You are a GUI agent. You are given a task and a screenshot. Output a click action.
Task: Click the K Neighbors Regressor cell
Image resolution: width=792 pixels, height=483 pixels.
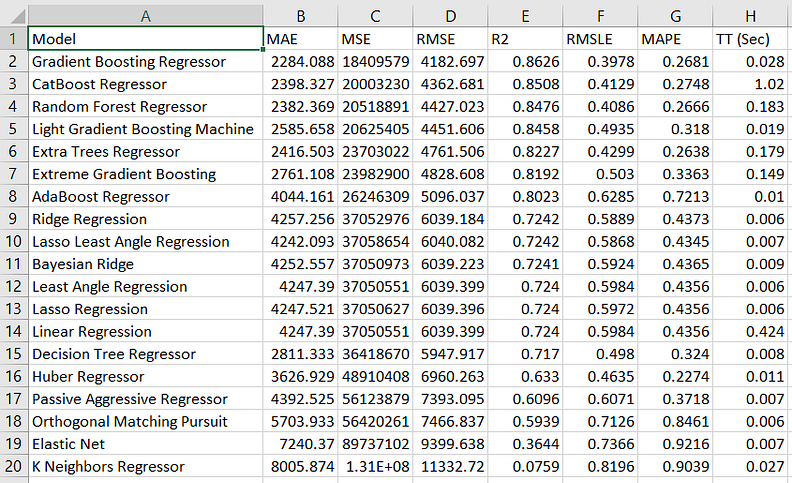tap(145, 466)
